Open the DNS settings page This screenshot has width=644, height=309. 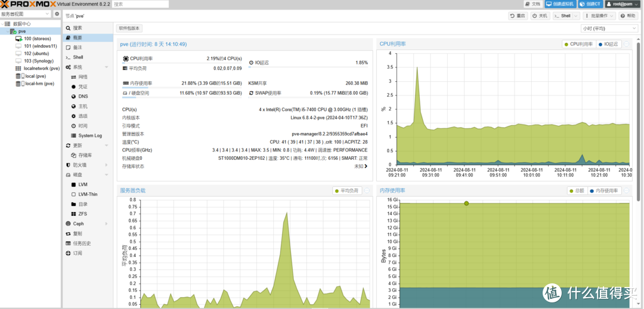click(83, 96)
